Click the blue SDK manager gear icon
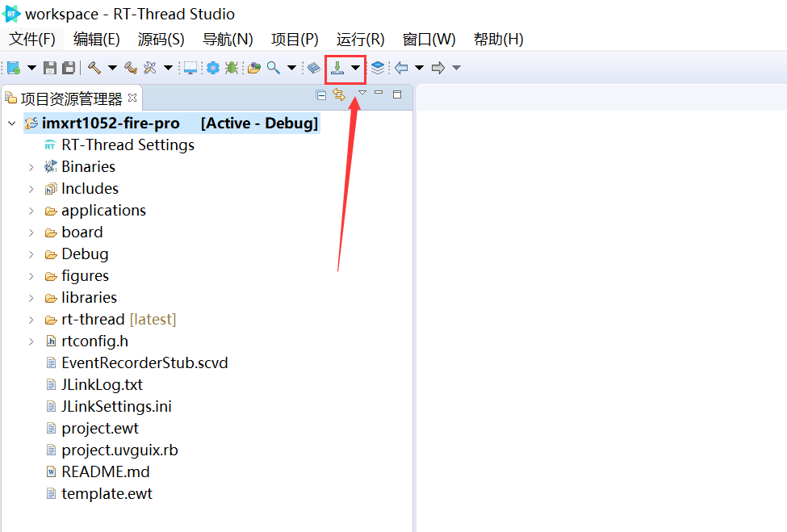 tap(212, 69)
